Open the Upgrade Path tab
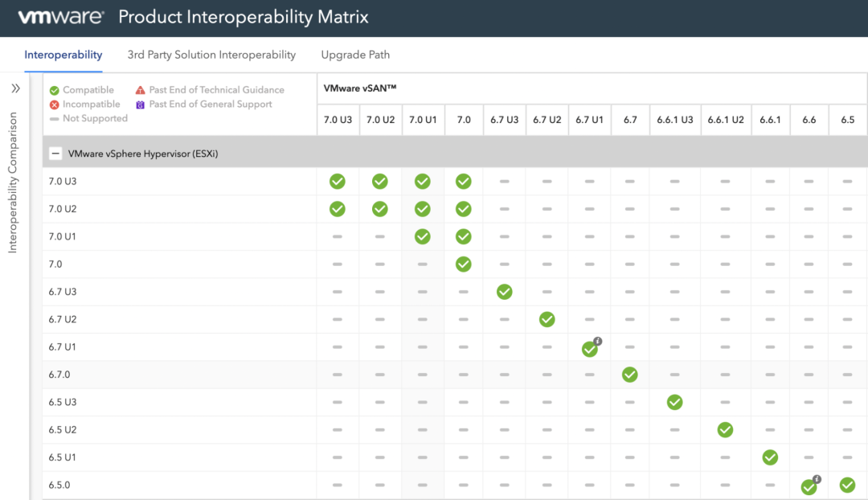 [x=355, y=55]
